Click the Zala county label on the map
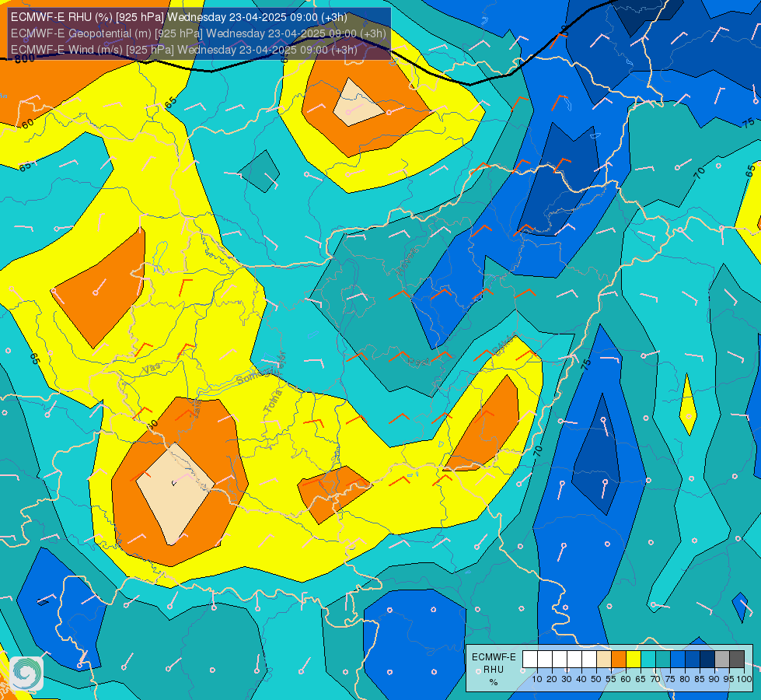Image resolution: width=761 pixels, height=700 pixels. pos(196,411)
